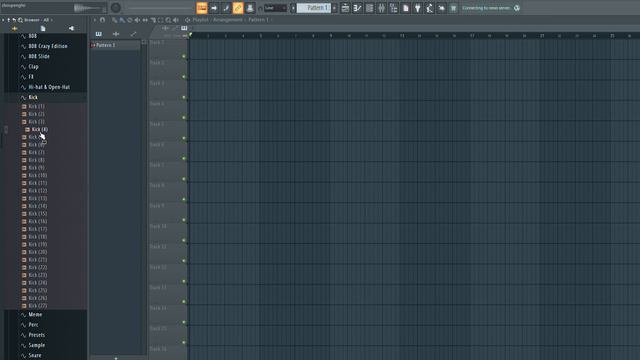Click the Connecting to news server panel
The height and width of the screenshot is (360, 640).
click(486, 8)
